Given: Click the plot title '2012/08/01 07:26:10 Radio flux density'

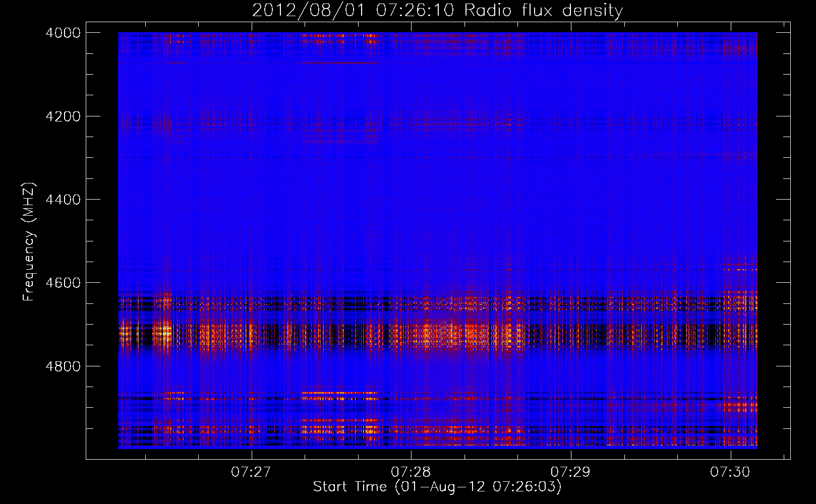Looking at the screenshot, I should (x=437, y=10).
